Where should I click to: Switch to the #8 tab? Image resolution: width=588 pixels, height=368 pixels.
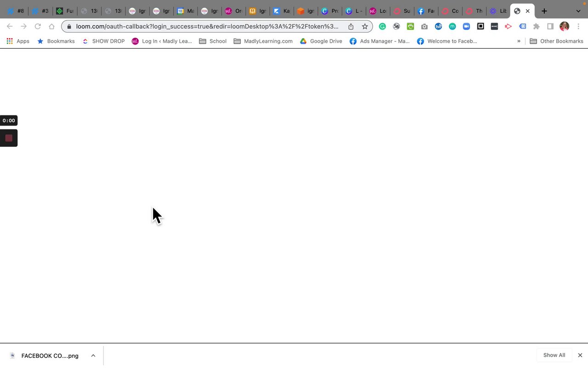point(16,11)
